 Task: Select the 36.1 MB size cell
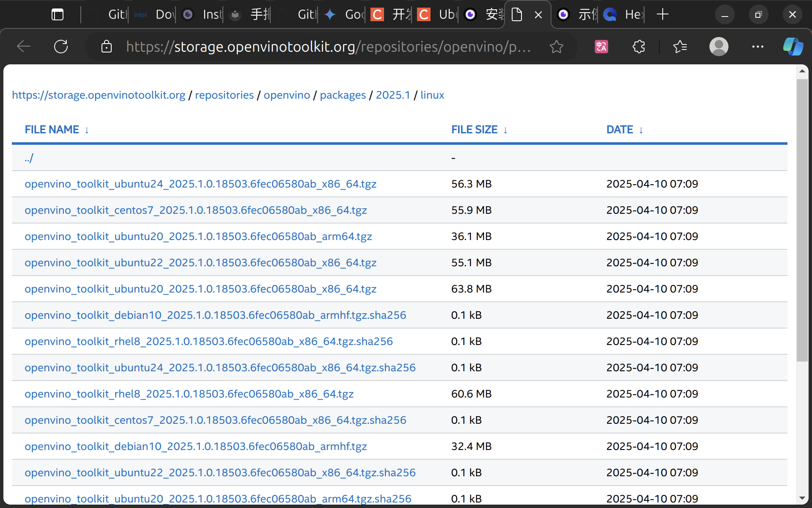(472, 236)
